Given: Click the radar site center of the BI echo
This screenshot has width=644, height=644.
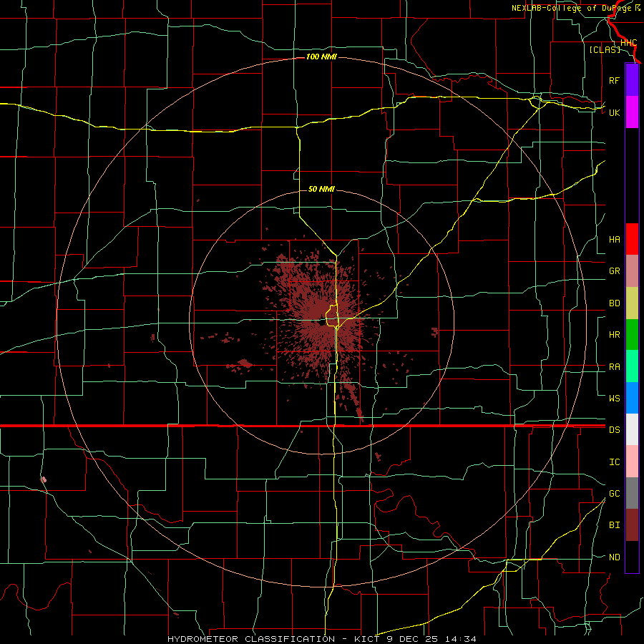Looking at the screenshot, I should coord(321,323).
